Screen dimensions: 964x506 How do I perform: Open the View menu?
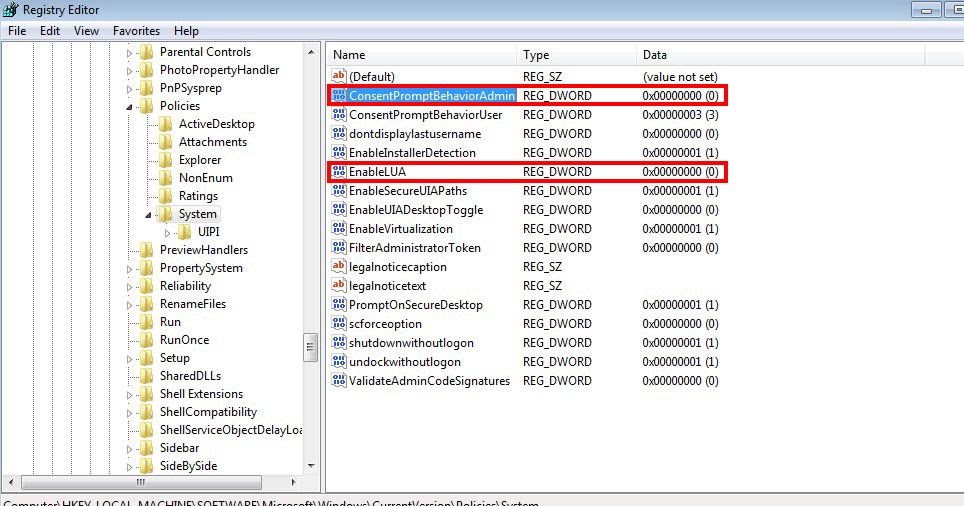pos(86,31)
